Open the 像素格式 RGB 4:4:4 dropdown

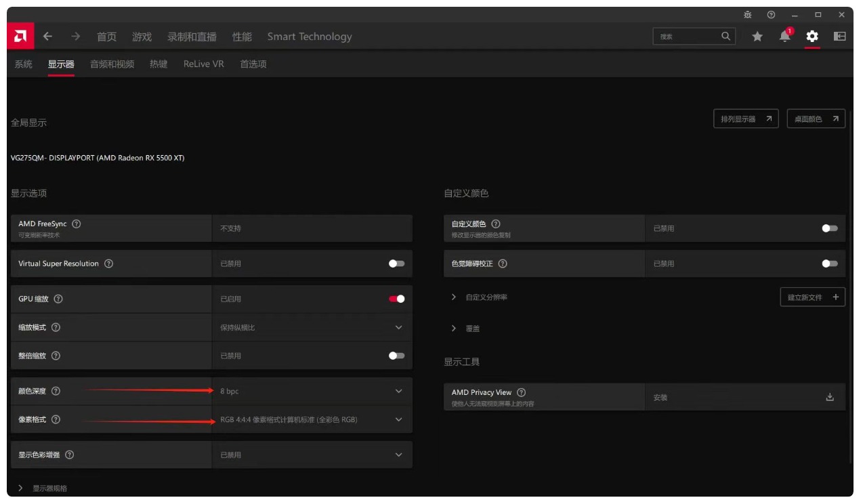click(x=312, y=420)
